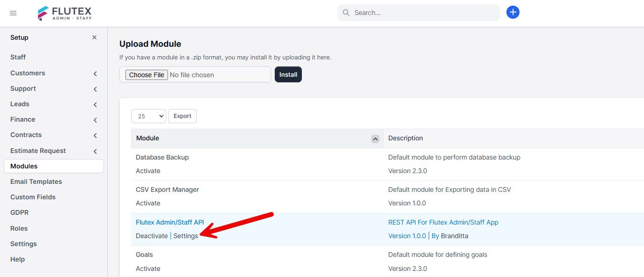
Task: Activate the CSV Export Manager module
Action: point(148,203)
